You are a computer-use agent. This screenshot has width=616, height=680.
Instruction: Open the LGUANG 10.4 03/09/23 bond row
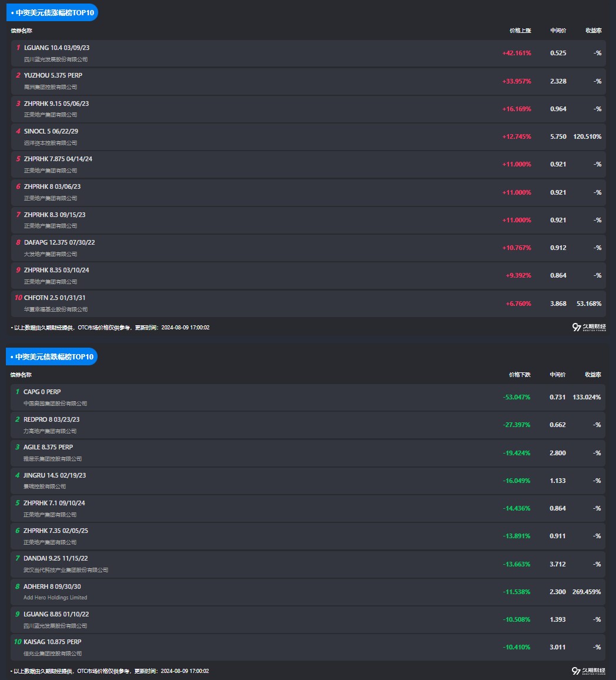point(56,48)
